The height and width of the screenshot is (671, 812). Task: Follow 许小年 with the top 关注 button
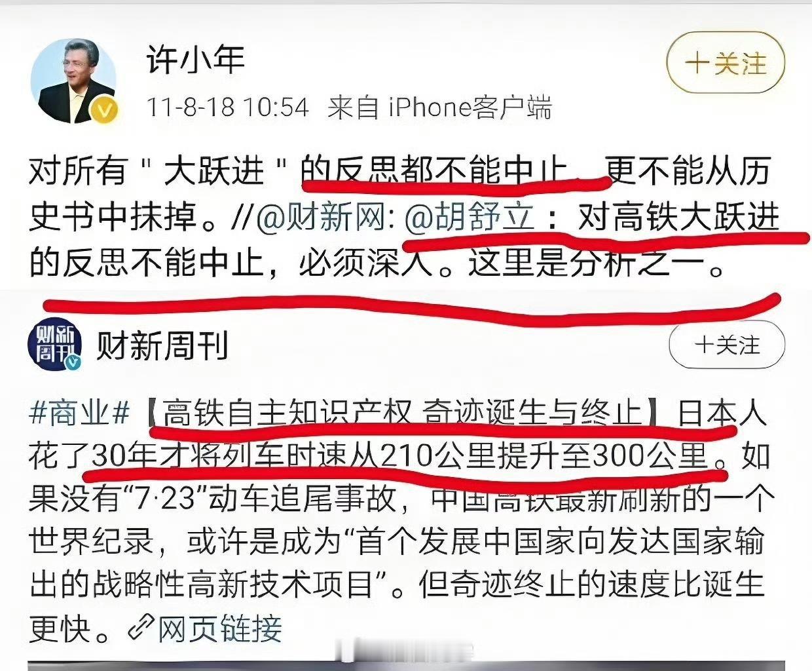(726, 64)
